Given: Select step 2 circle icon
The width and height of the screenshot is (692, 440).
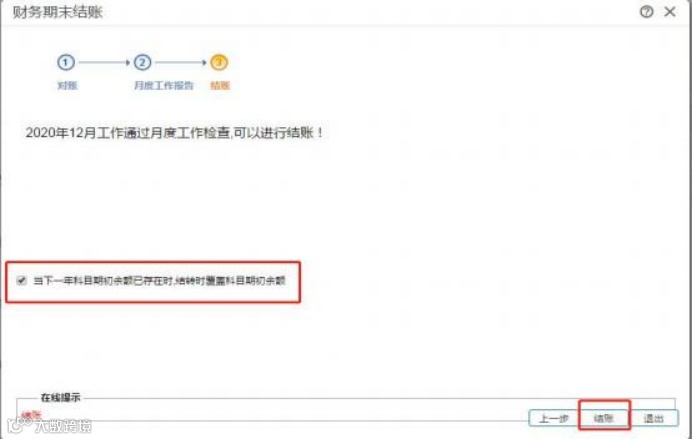Looking at the screenshot, I should click(x=142, y=62).
